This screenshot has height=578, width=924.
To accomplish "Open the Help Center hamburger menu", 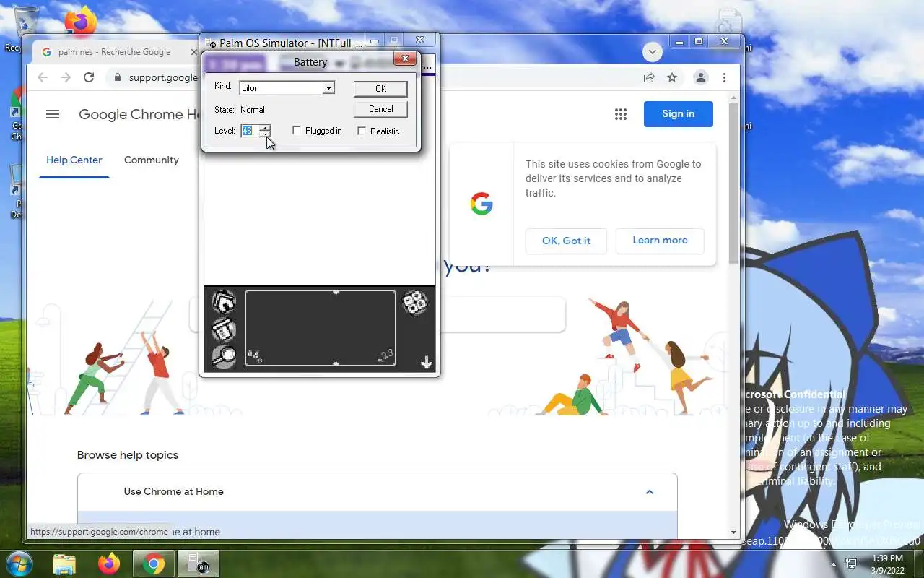I will [x=52, y=114].
